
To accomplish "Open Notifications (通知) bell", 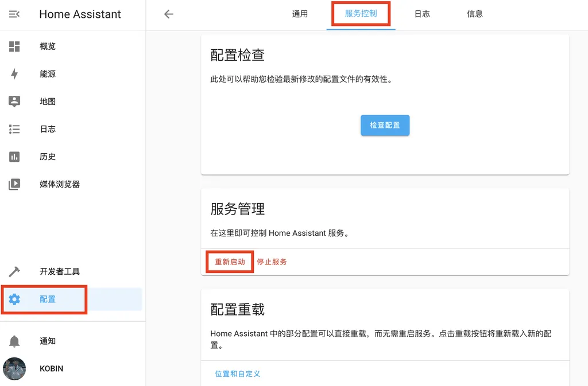I will click(48, 341).
